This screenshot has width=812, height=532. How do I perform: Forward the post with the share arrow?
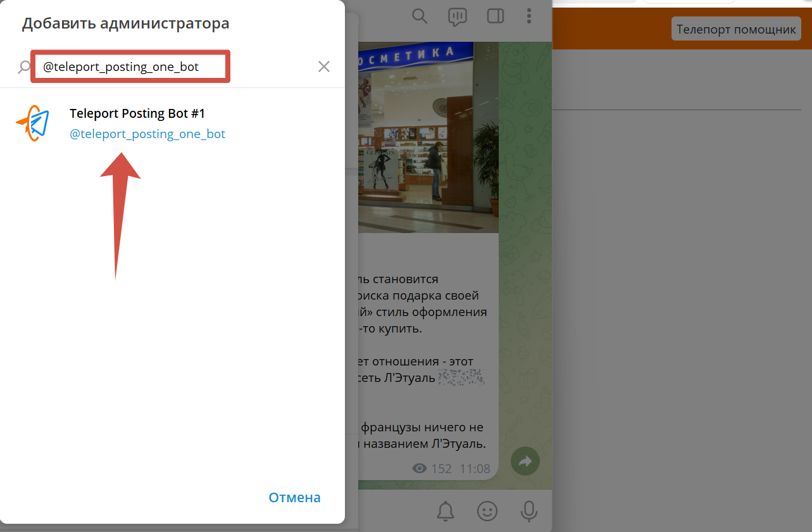[x=525, y=462]
